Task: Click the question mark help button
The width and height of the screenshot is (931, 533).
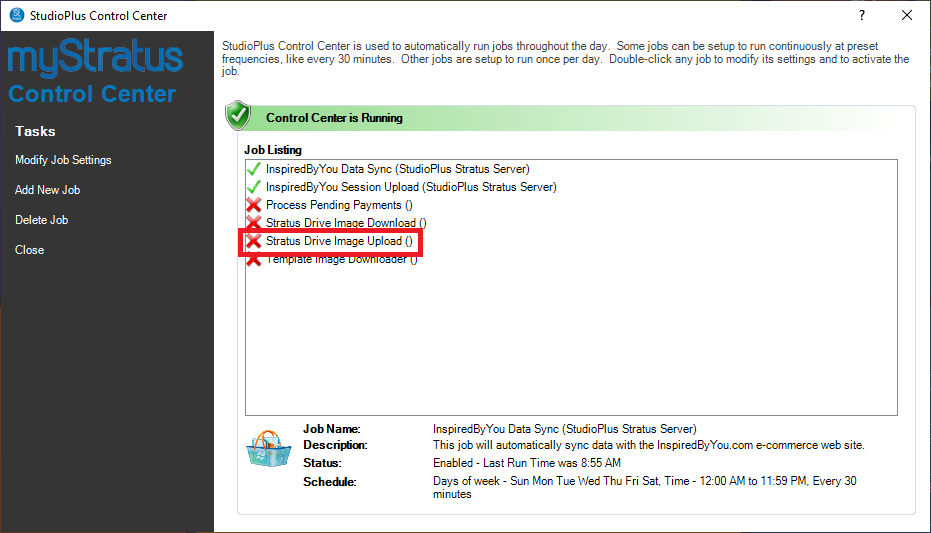Action: pos(862,16)
